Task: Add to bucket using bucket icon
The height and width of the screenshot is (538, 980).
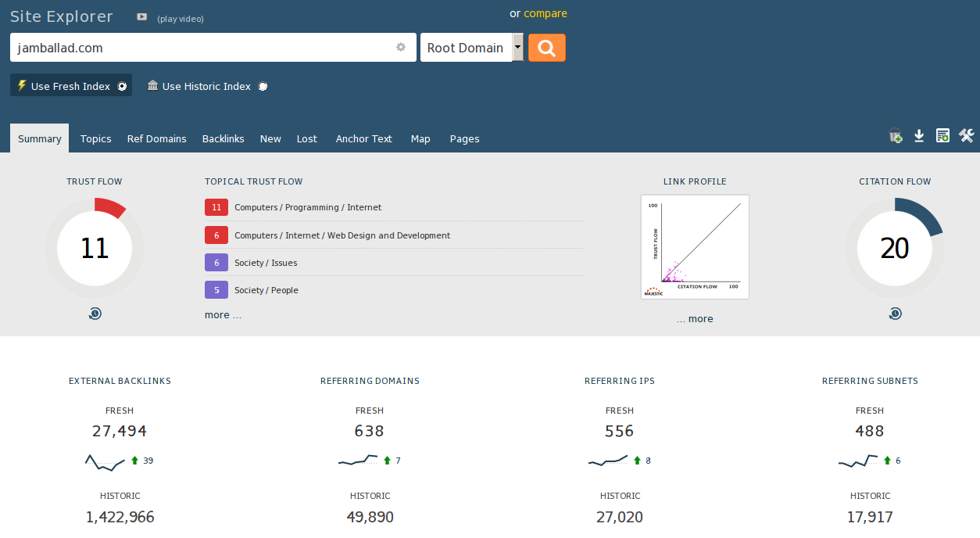Action: tap(896, 136)
